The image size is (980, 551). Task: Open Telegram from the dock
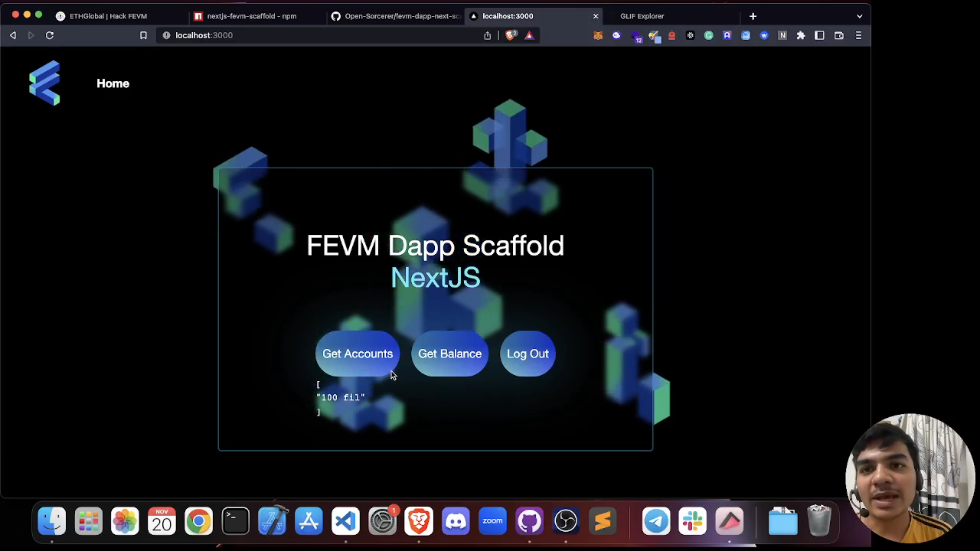656,521
